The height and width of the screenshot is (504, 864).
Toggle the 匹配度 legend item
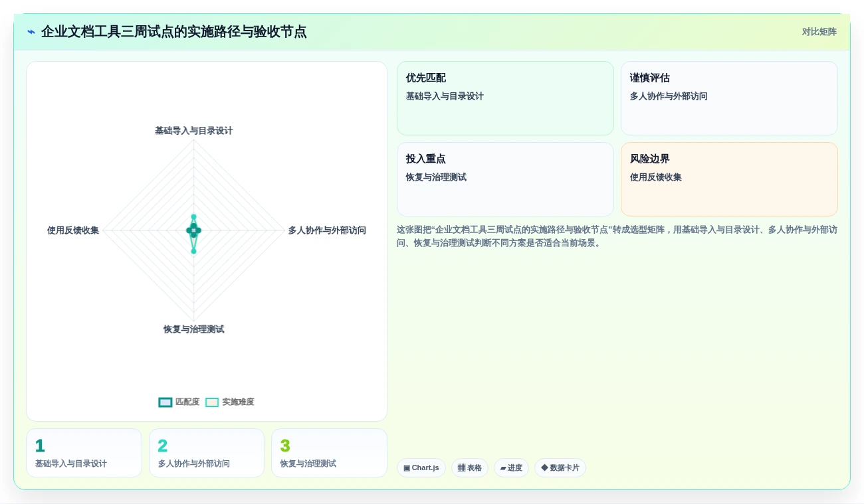tap(179, 402)
